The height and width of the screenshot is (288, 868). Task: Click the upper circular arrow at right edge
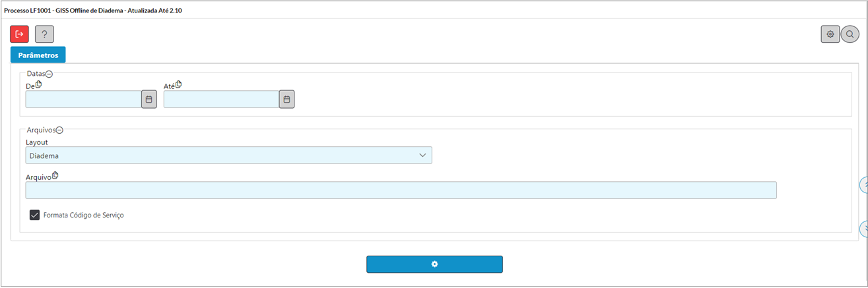(x=863, y=185)
